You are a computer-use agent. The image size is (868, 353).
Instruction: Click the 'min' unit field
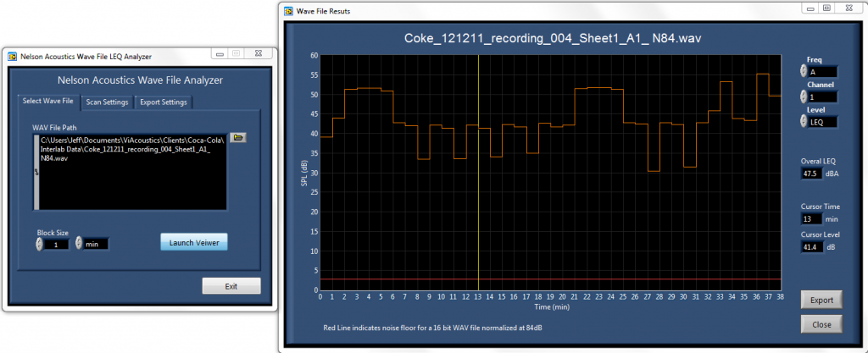tap(97, 244)
